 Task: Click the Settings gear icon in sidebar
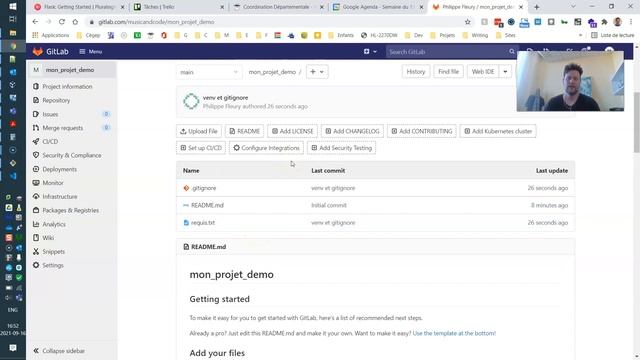(x=36, y=265)
